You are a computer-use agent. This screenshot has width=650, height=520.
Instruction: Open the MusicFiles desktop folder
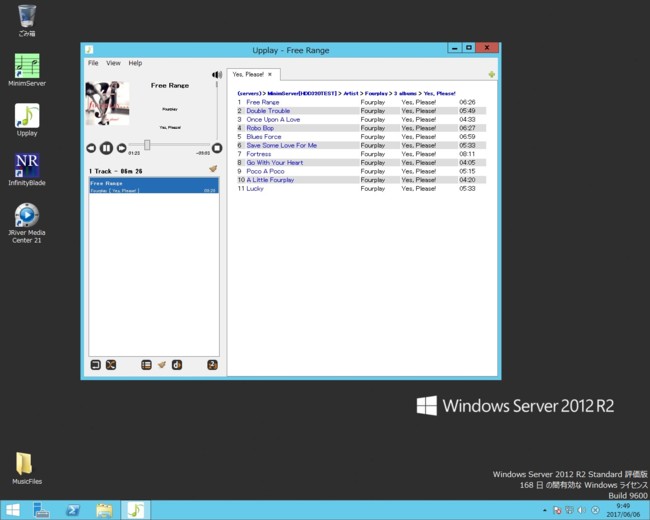click(x=27, y=468)
